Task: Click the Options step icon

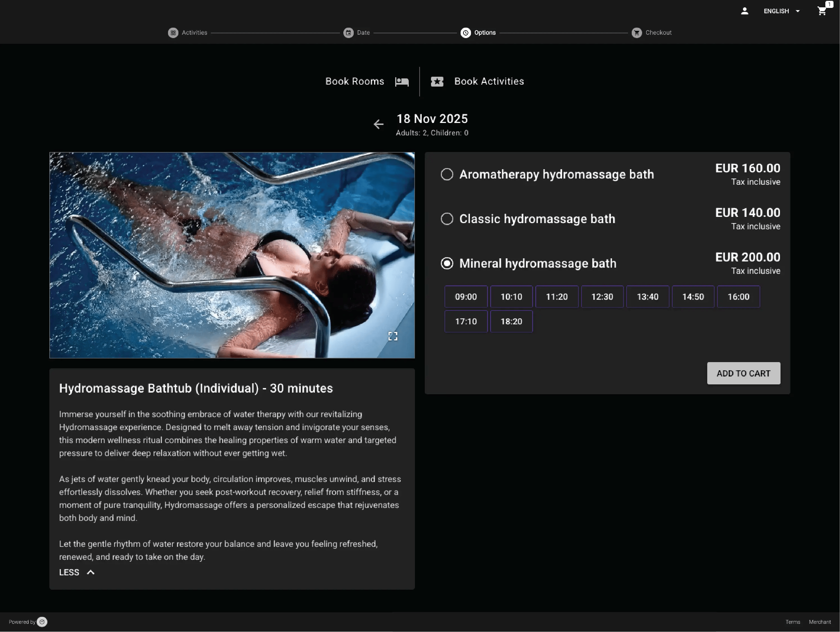Action: 466,33
